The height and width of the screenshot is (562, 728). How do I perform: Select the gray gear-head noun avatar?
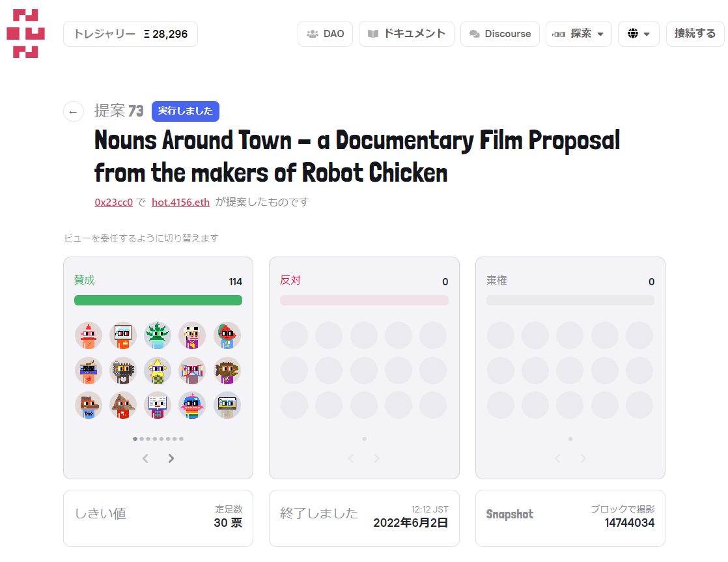click(x=123, y=371)
